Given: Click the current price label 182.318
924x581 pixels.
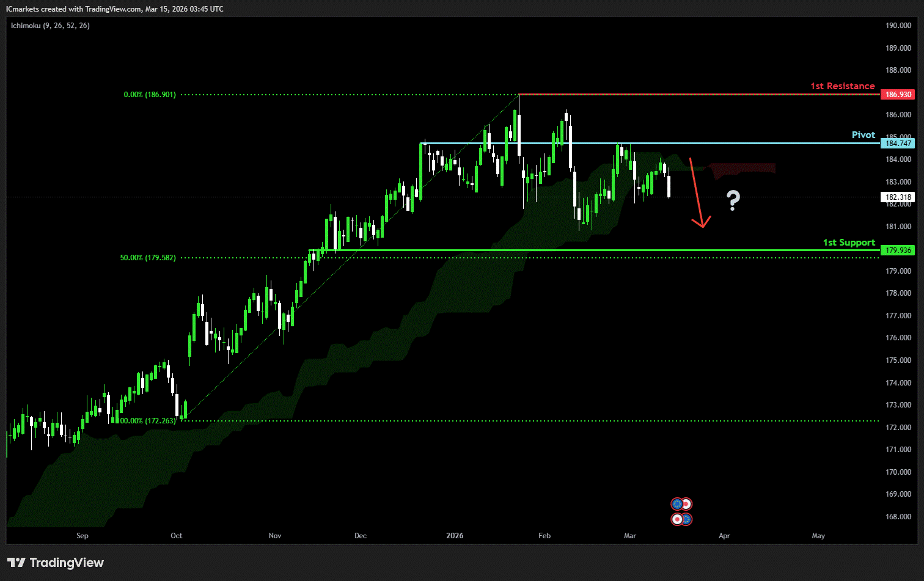Looking at the screenshot, I should pos(898,197).
